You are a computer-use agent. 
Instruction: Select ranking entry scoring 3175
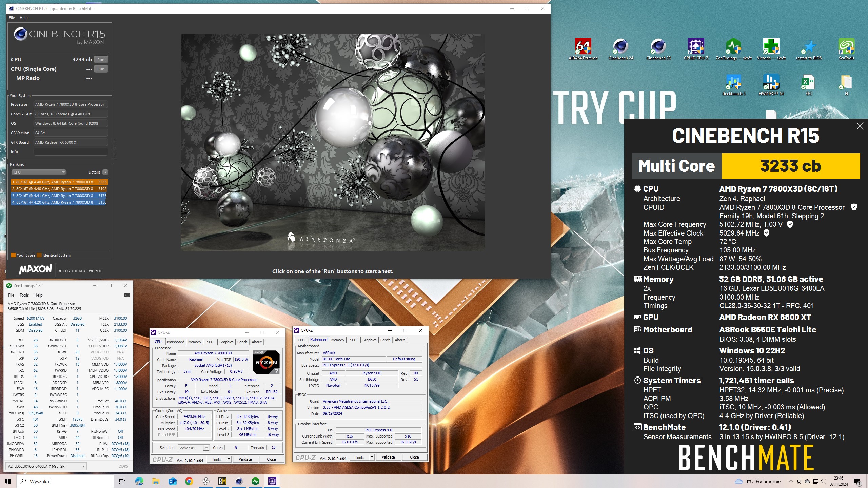tap(59, 196)
